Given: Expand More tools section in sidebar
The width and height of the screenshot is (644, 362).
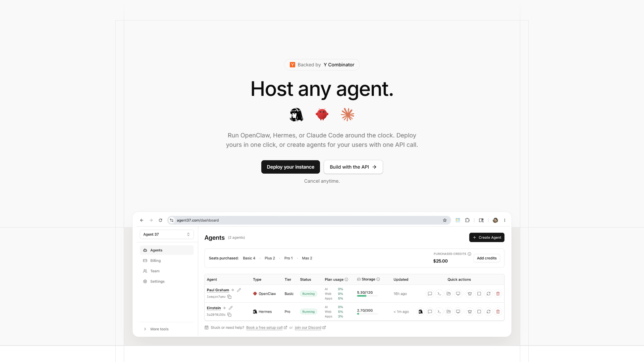Looking at the screenshot, I should point(167,329).
